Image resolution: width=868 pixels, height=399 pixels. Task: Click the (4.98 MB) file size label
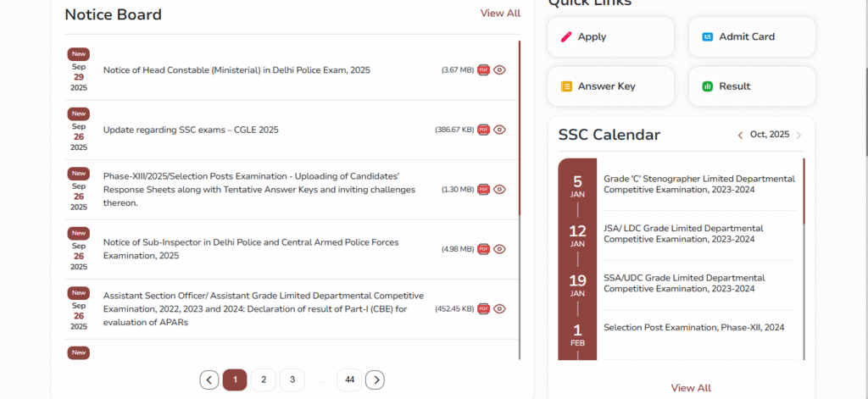[x=458, y=250]
